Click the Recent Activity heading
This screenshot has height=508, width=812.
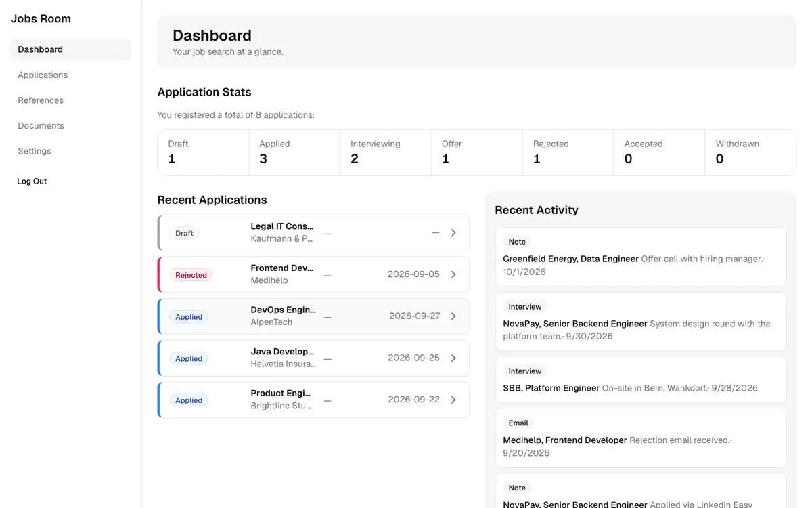click(537, 210)
